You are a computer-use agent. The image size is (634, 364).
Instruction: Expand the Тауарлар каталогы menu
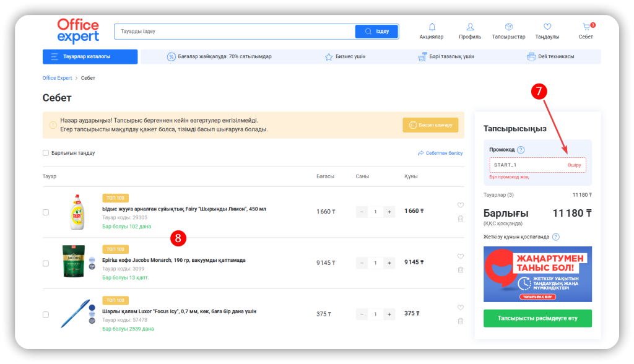[90, 56]
